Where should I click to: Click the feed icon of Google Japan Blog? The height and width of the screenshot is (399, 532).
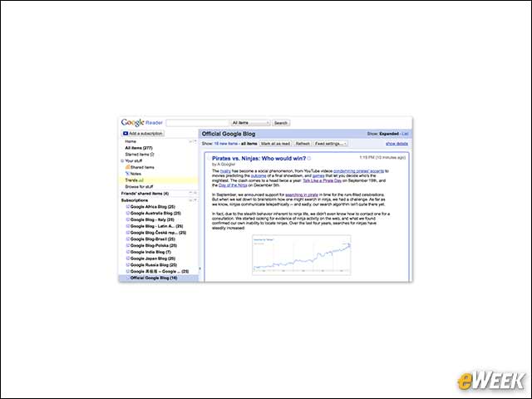pyautogui.click(x=128, y=259)
